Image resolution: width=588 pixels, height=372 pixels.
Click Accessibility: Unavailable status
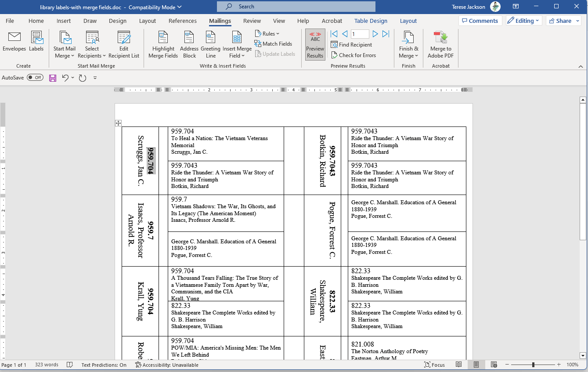166,365
